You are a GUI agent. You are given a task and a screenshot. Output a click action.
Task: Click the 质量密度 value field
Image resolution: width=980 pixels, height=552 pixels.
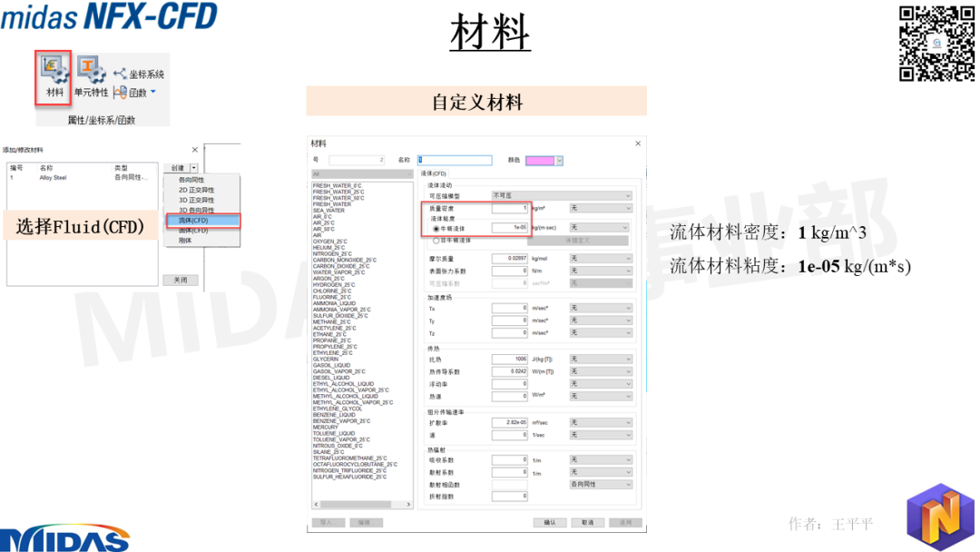(x=509, y=208)
